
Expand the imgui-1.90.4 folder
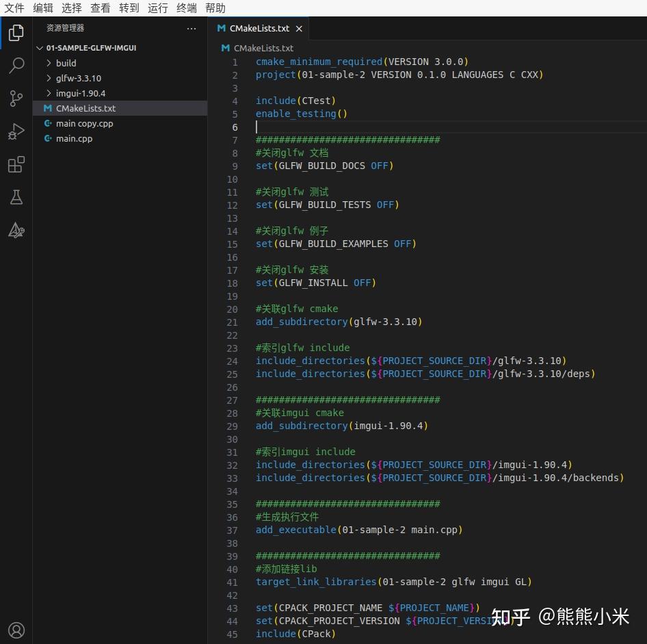point(77,93)
